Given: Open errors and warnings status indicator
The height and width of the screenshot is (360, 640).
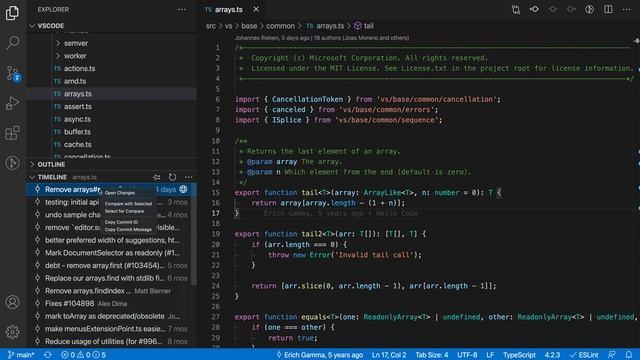Looking at the screenshot, I should pos(83,355).
